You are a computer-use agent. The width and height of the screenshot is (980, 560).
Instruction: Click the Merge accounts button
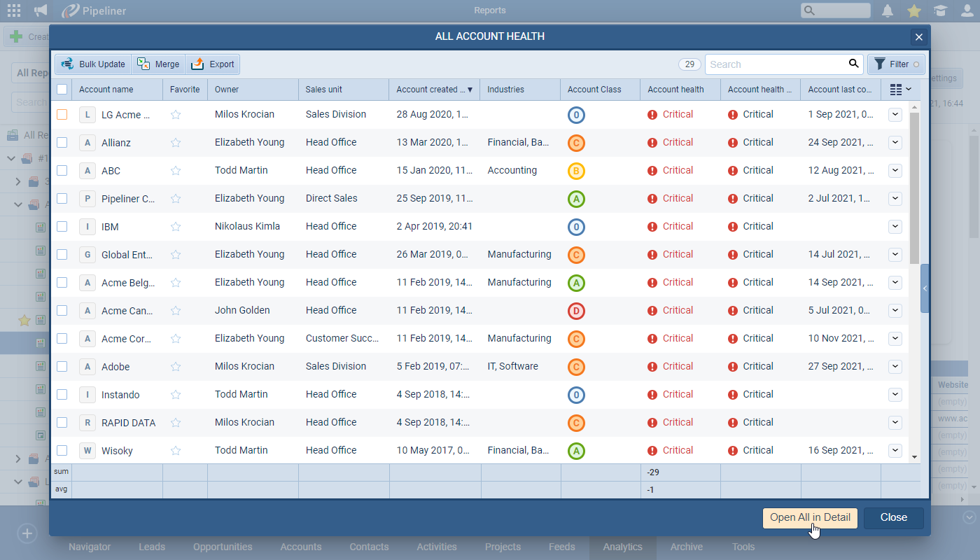159,64
